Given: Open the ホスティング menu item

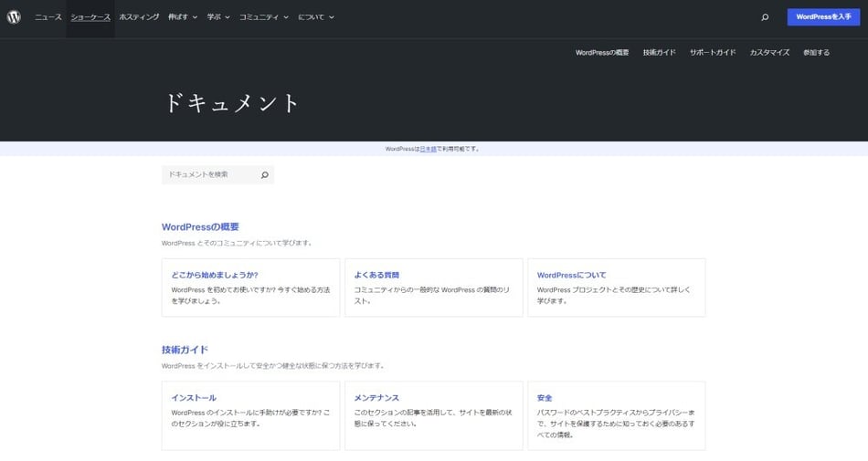Looking at the screenshot, I should tap(139, 17).
